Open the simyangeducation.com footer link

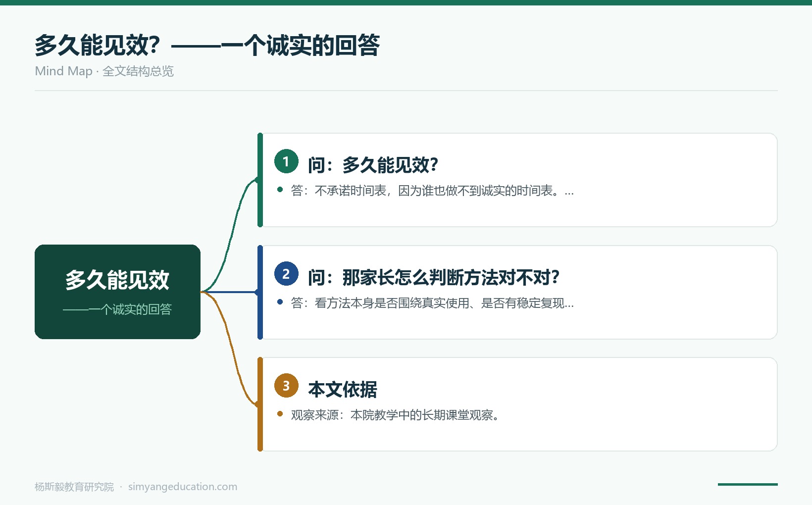[x=183, y=487]
